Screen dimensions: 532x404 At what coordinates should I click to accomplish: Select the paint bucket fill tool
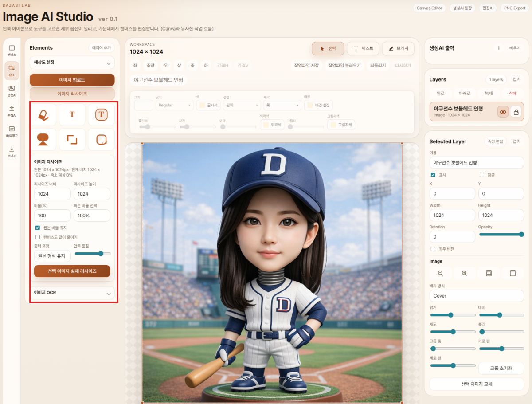[43, 115]
